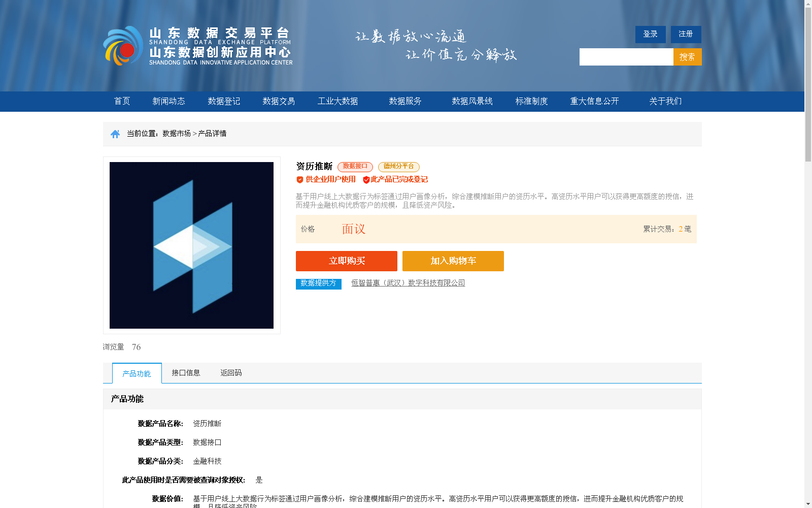Click the 产品功能 section heading

tap(127, 399)
